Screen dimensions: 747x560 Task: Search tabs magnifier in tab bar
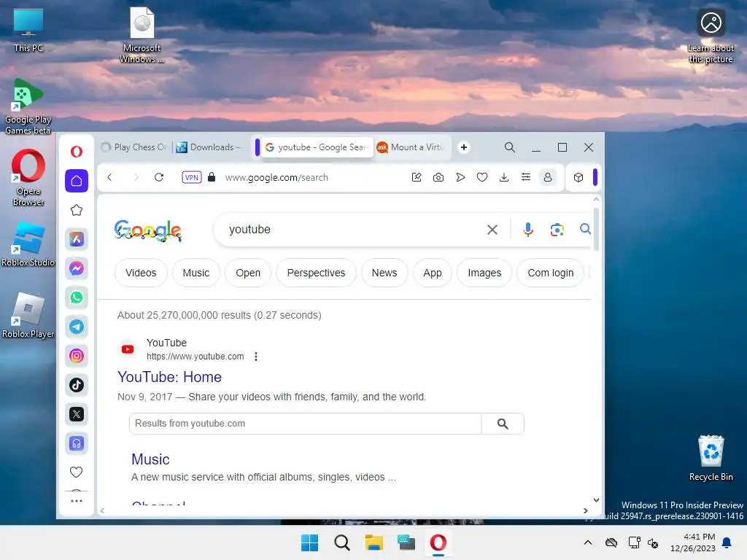tap(510, 147)
